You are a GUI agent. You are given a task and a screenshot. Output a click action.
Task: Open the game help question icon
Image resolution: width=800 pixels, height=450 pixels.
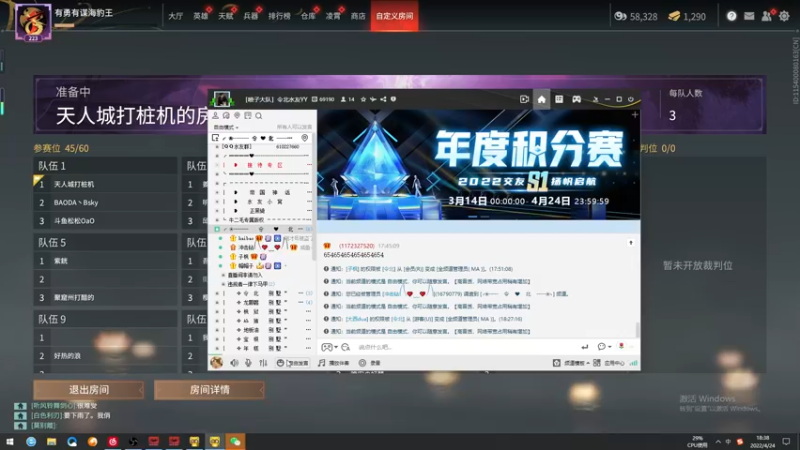[x=732, y=16]
